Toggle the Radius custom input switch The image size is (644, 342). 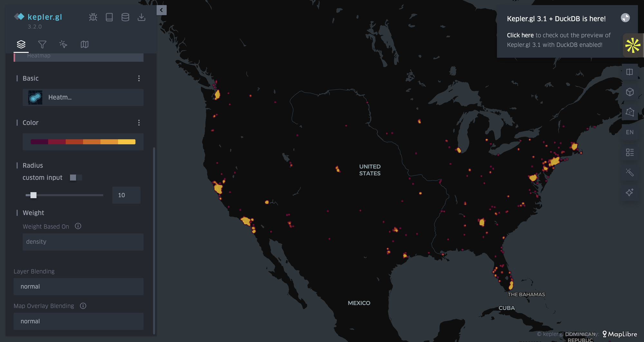76,178
